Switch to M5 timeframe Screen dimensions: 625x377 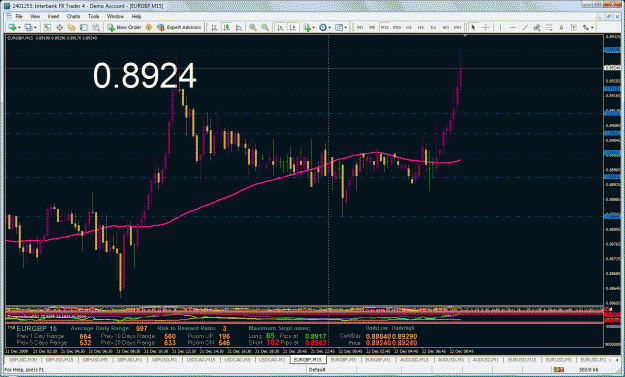pos(372,27)
